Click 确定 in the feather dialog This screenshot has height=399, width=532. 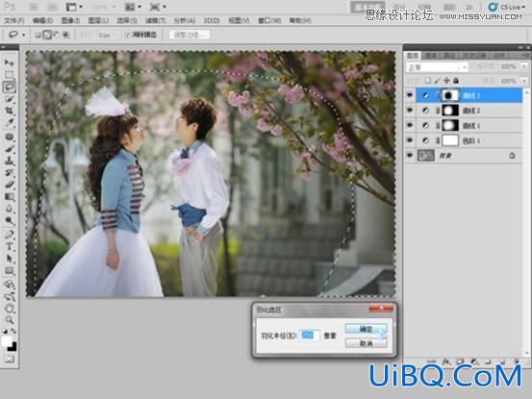(366, 329)
